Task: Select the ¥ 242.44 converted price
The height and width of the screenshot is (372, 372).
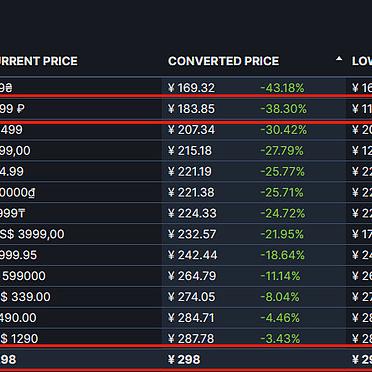Action: 192,255
